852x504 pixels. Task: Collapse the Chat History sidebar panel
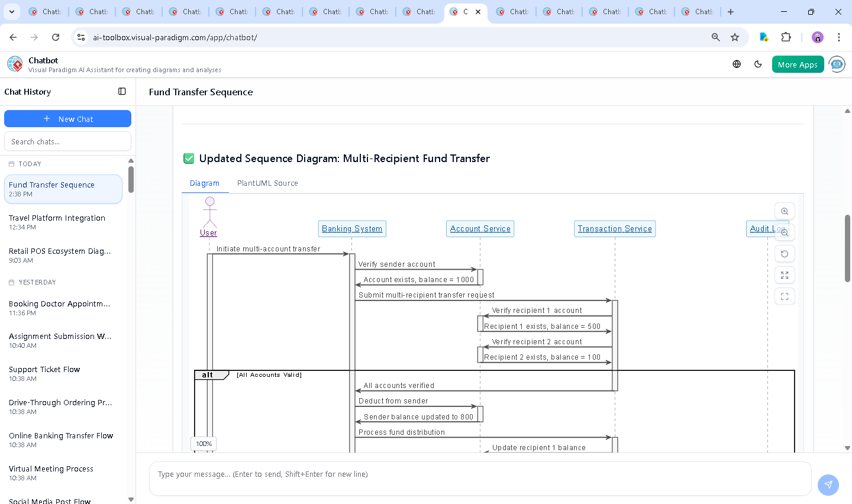coord(122,91)
